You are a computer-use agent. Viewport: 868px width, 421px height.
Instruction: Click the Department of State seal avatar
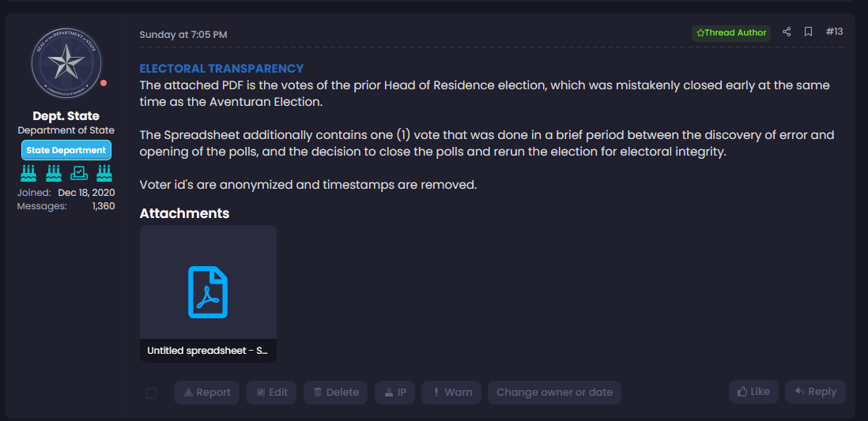(x=66, y=63)
